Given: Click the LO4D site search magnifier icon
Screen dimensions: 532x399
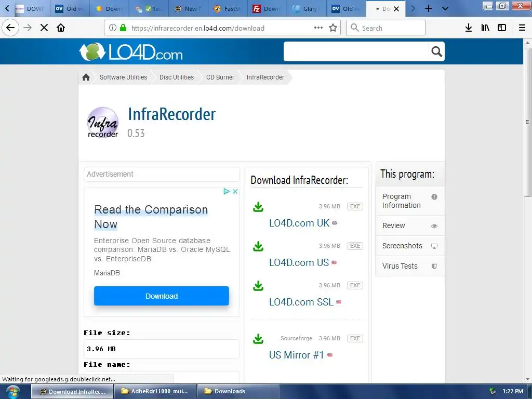Looking at the screenshot, I should pyautogui.click(x=436, y=51).
